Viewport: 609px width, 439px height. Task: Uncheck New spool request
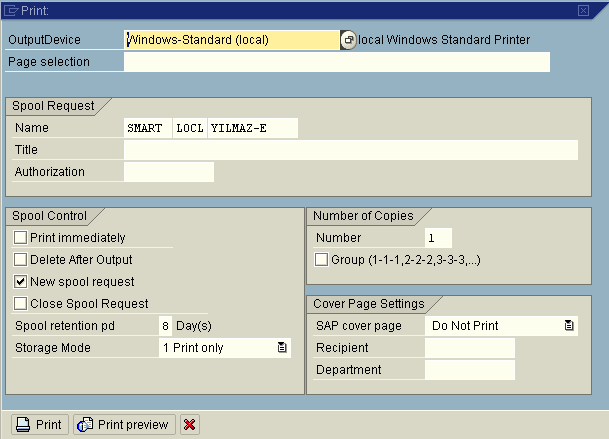tap(20, 282)
